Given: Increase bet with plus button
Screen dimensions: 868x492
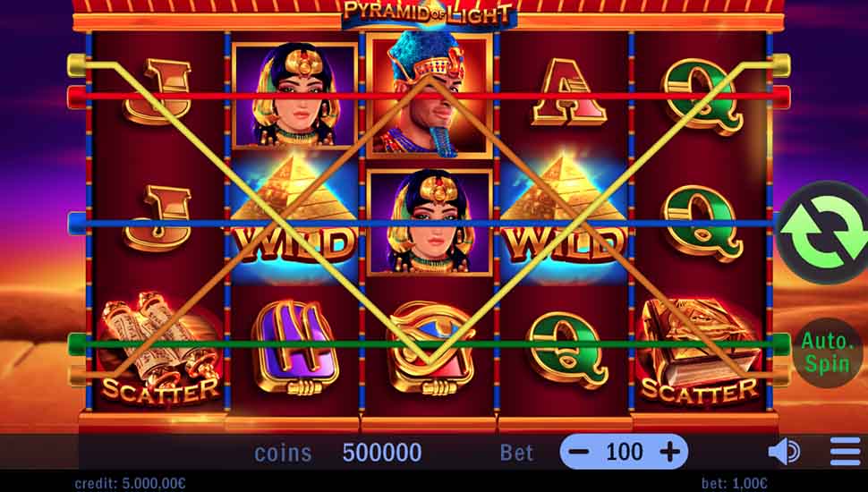Looking at the screenshot, I should point(670,452).
